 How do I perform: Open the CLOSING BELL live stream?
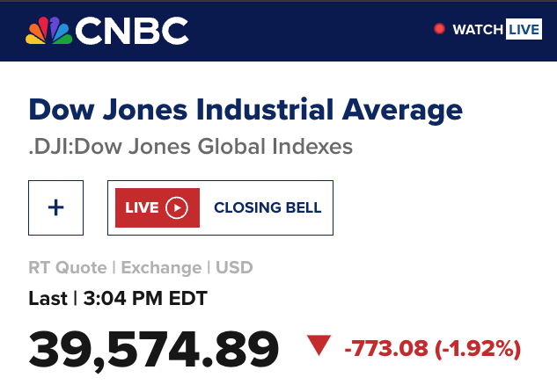click(268, 208)
